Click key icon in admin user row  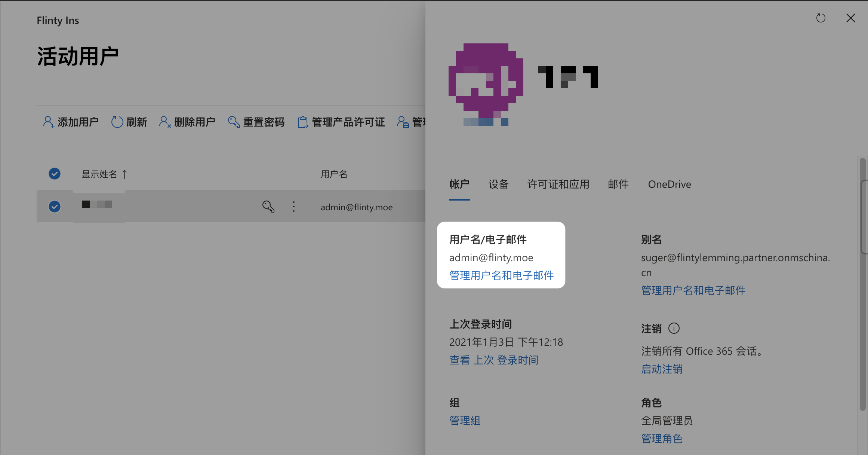click(268, 207)
